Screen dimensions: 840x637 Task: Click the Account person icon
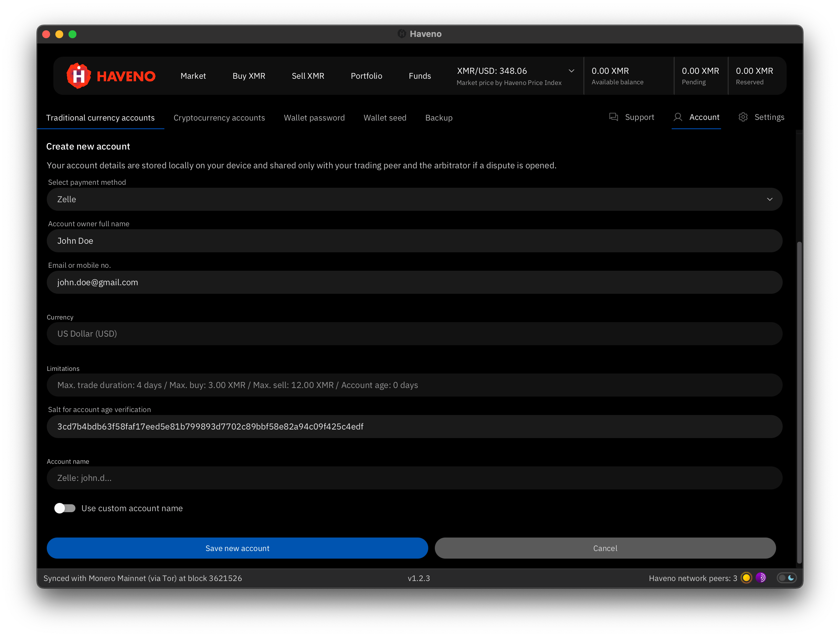point(678,117)
